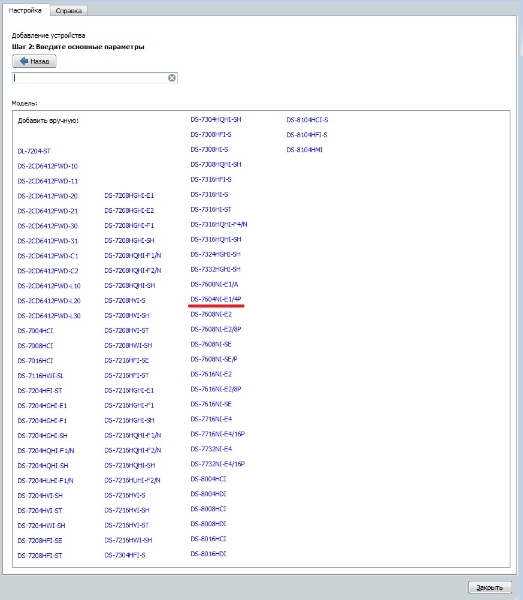Select model DS-7616NI-SE

coord(211,404)
